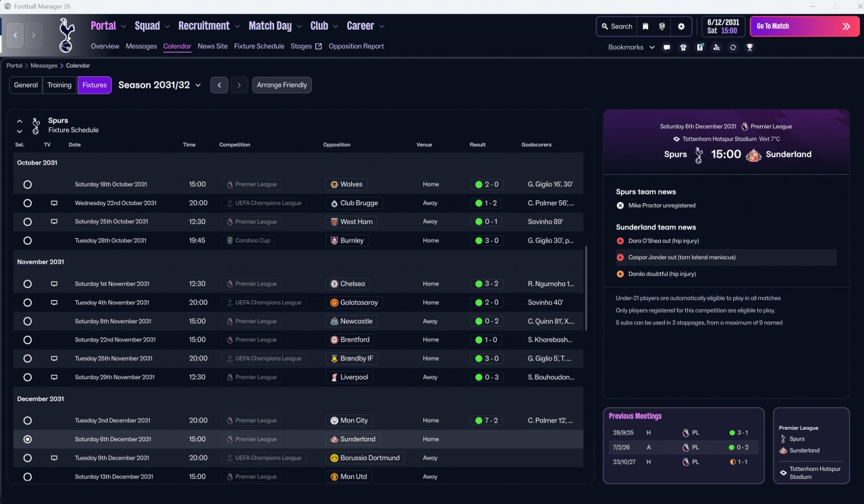Expand the Career menu dropdown
864x504 pixels.
(x=381, y=26)
